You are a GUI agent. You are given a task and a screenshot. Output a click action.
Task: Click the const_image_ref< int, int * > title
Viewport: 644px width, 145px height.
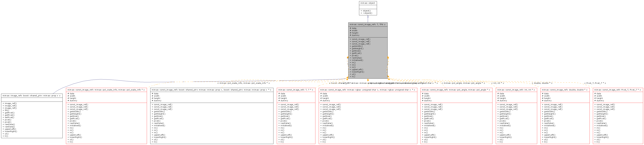tap(516, 90)
